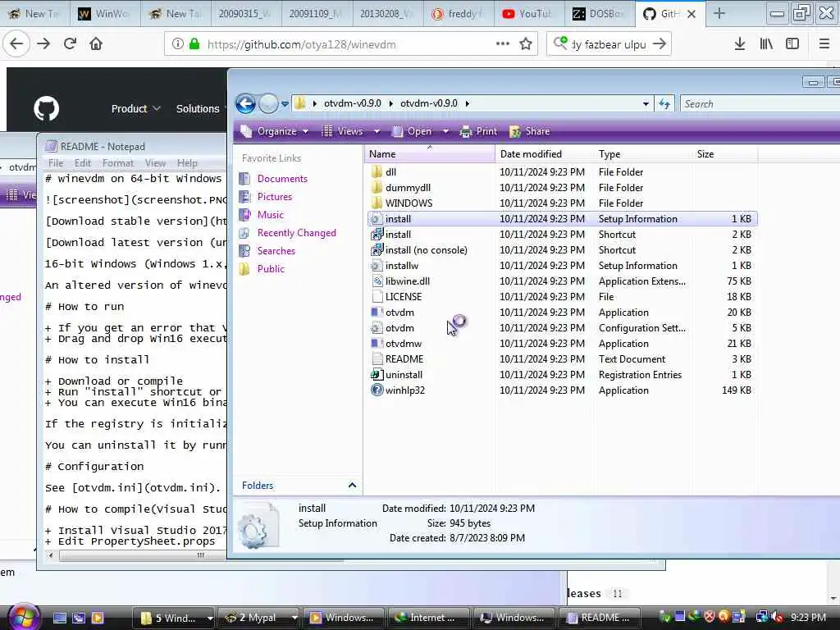Screen dimensions: 840x630
Task: Switch to the DOSBox browser tab
Action: (x=600, y=14)
